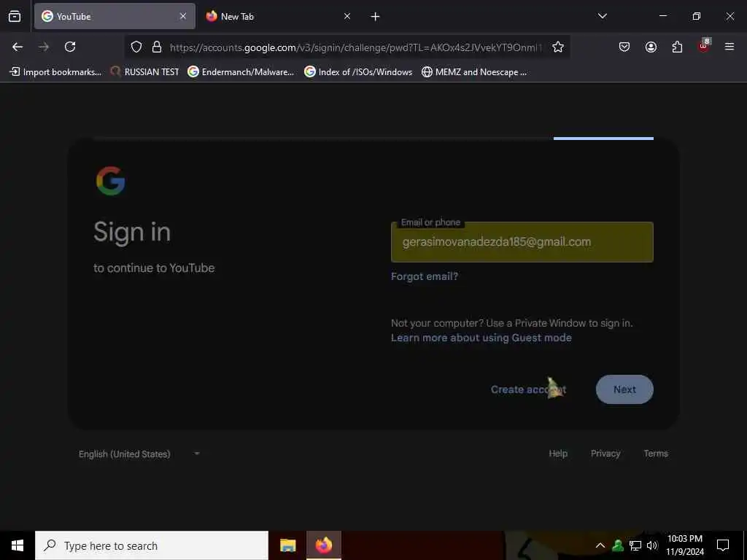This screenshot has height=560, width=747.
Task: Open a new tab with plus button
Action: [376, 17]
